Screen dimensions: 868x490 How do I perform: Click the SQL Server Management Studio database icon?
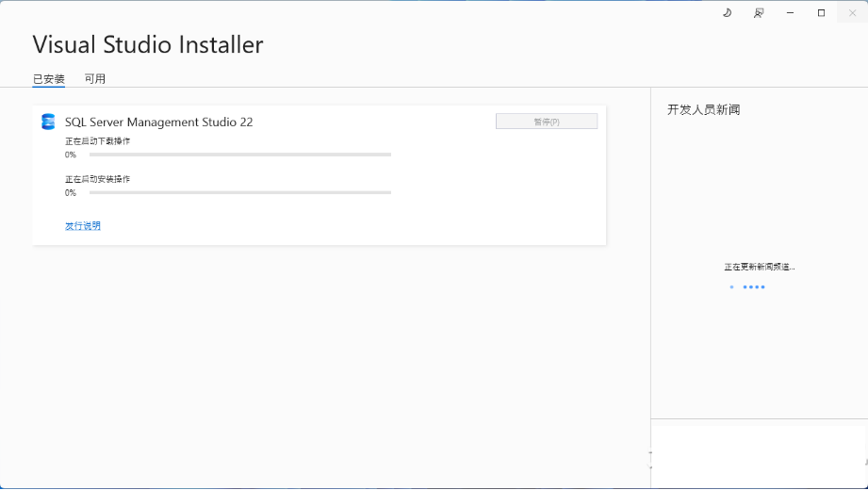coord(48,122)
